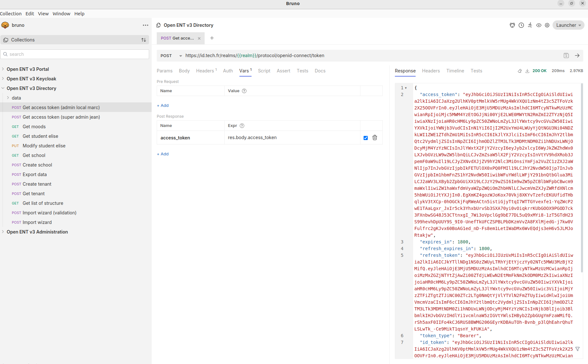This screenshot has width=588, height=364.
Task: Send the request with the arrow icon
Action: [577, 56]
